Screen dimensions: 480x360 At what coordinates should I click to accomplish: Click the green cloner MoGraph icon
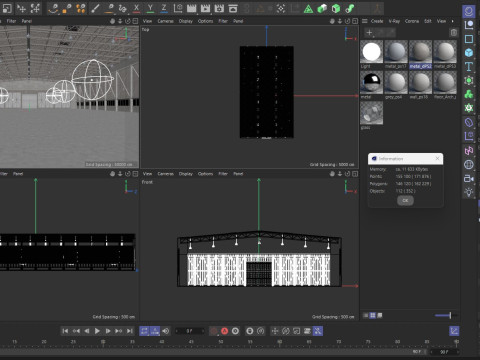469,94
